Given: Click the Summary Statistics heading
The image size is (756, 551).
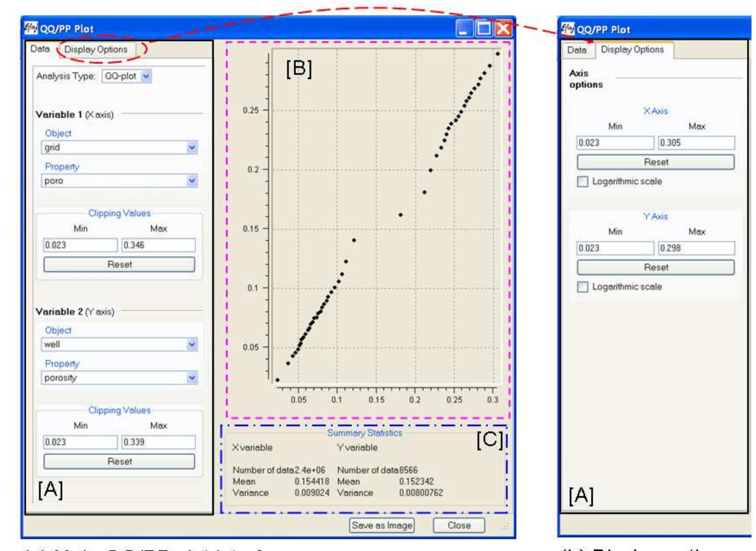Looking at the screenshot, I should click(x=364, y=433).
